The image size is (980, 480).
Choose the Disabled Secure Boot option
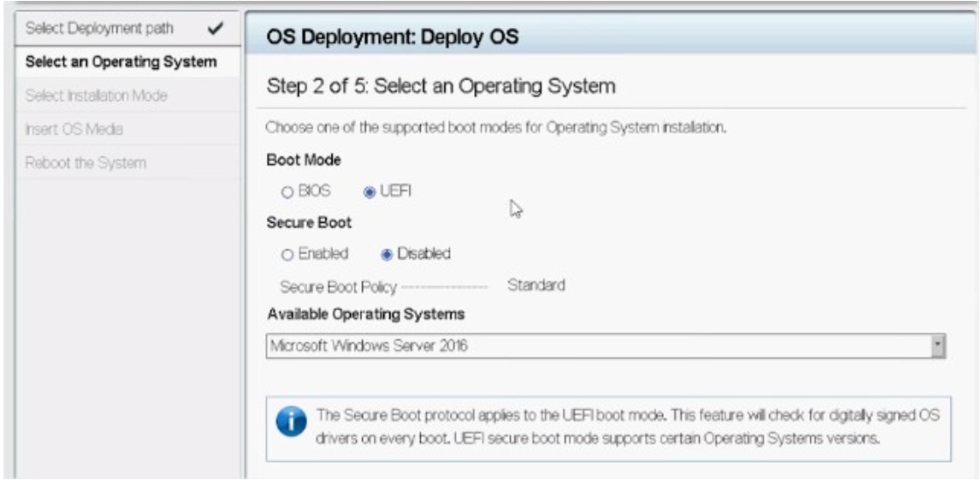(386, 254)
